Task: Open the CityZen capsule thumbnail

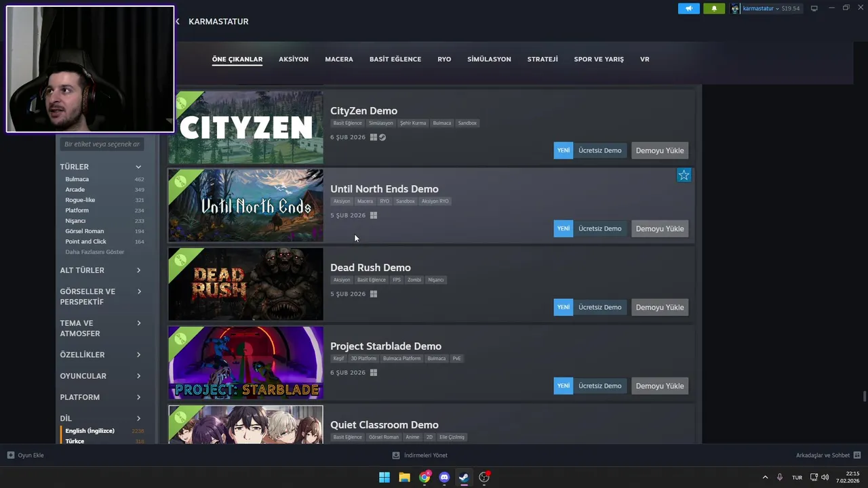Action: (x=245, y=127)
